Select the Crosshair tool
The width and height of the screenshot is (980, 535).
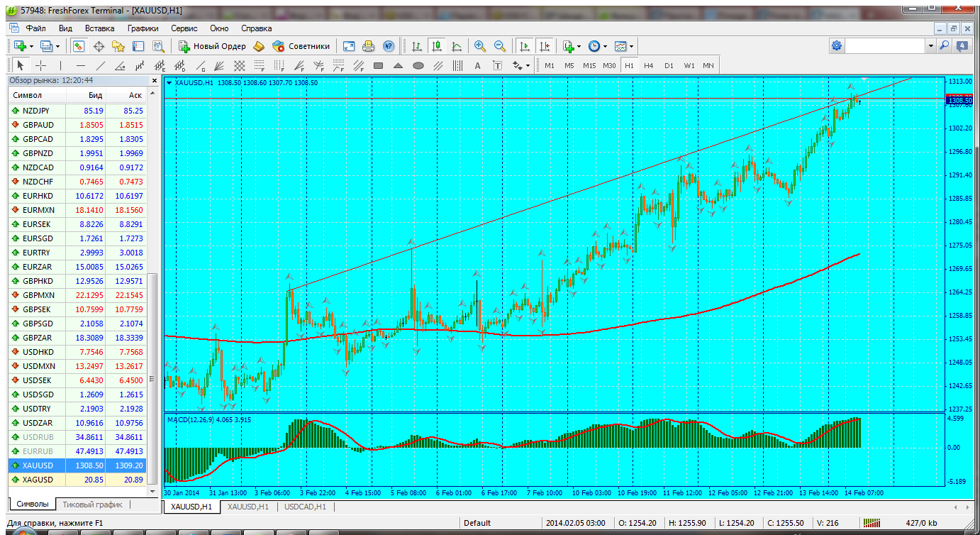(x=41, y=65)
